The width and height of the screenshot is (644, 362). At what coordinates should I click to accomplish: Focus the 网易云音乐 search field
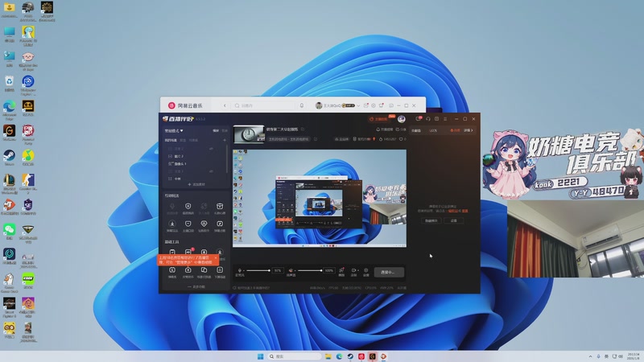pos(264,105)
